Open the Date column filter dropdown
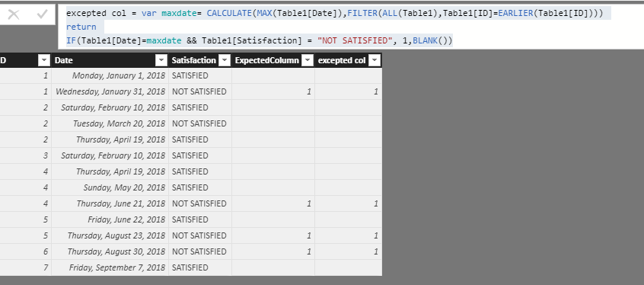 [x=161, y=60]
